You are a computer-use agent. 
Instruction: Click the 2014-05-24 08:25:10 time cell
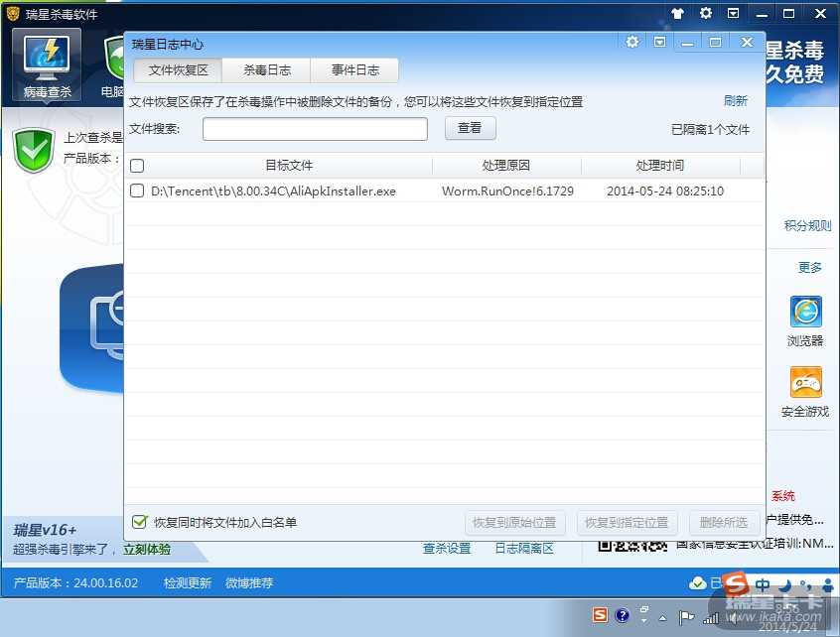click(665, 191)
